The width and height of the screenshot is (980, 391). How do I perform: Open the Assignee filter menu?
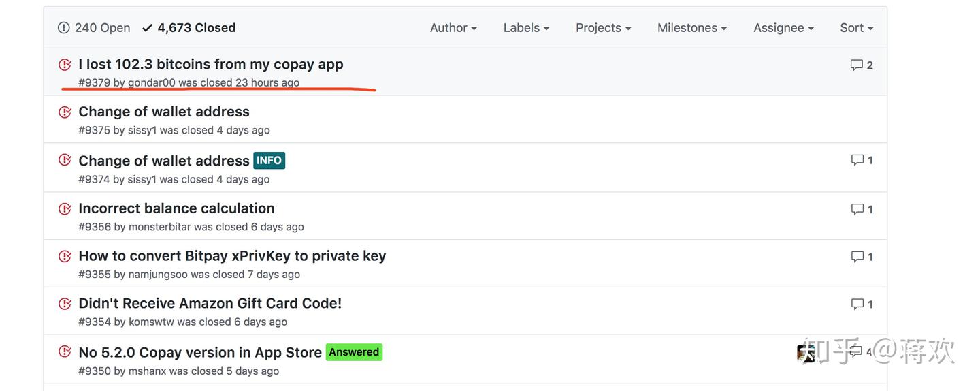click(783, 28)
